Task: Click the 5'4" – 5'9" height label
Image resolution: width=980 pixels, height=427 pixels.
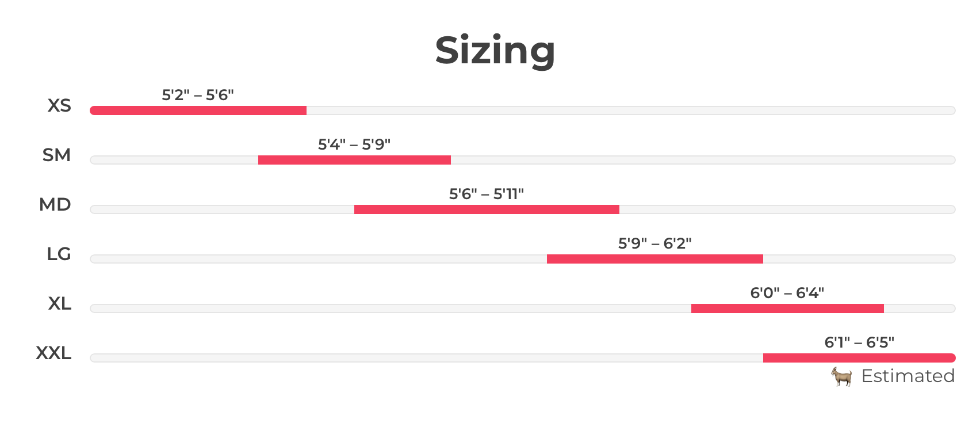Action: [354, 144]
